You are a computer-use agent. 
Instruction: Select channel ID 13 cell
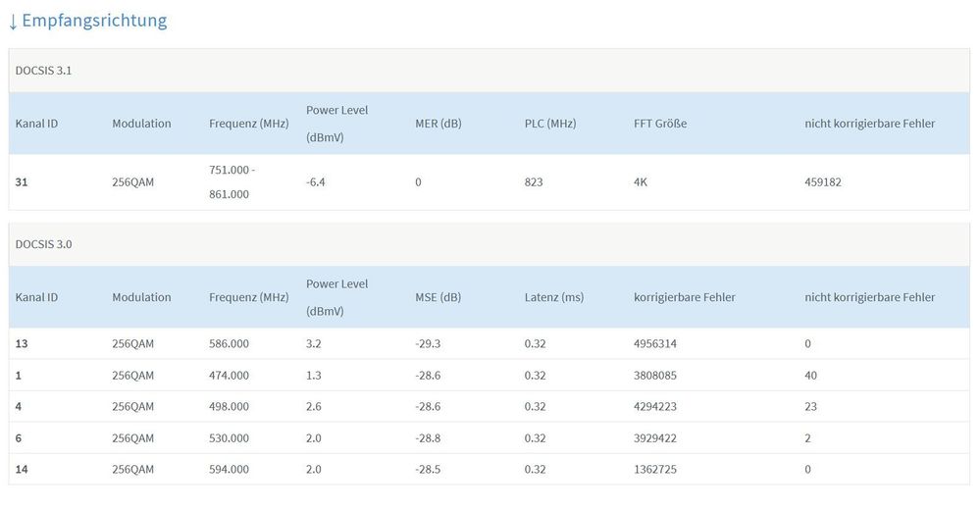coord(22,343)
